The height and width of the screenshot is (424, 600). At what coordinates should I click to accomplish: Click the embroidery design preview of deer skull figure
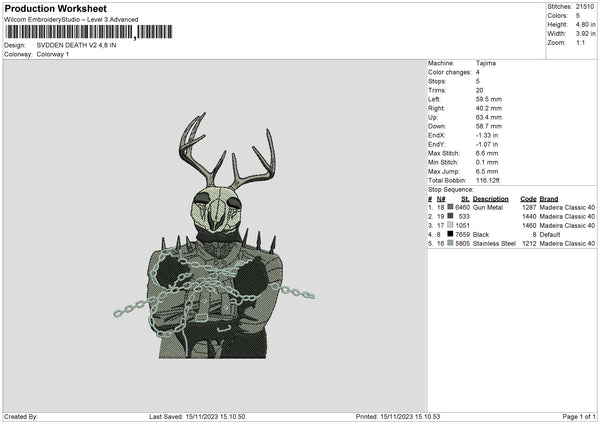click(x=214, y=235)
